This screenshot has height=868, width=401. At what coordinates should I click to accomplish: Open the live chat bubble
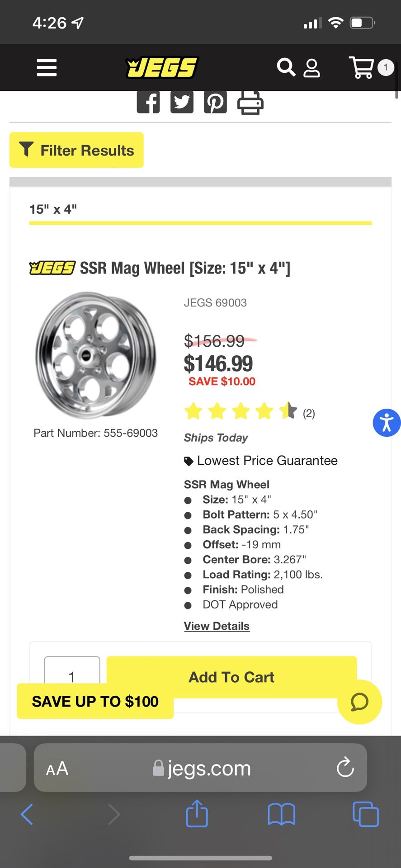[x=359, y=702]
